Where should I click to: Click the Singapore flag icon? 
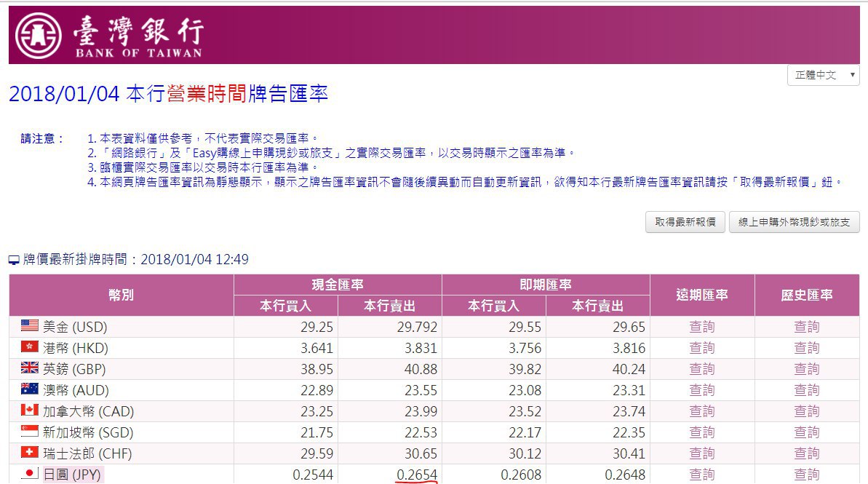pyautogui.click(x=29, y=431)
